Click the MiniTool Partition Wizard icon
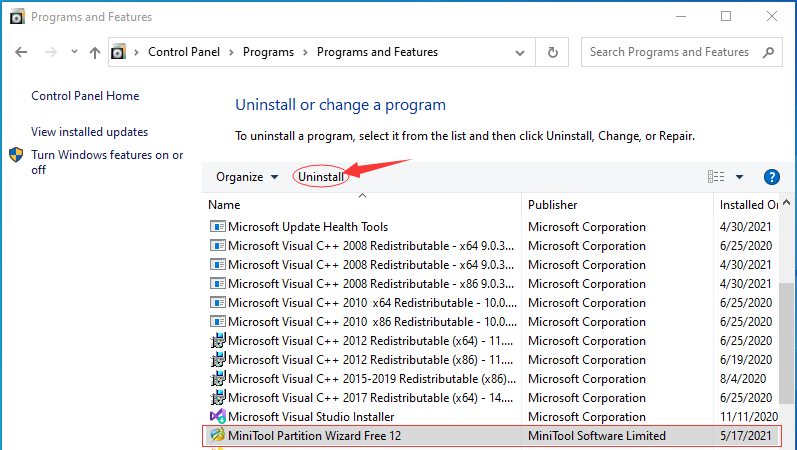797x450 pixels. coord(218,435)
